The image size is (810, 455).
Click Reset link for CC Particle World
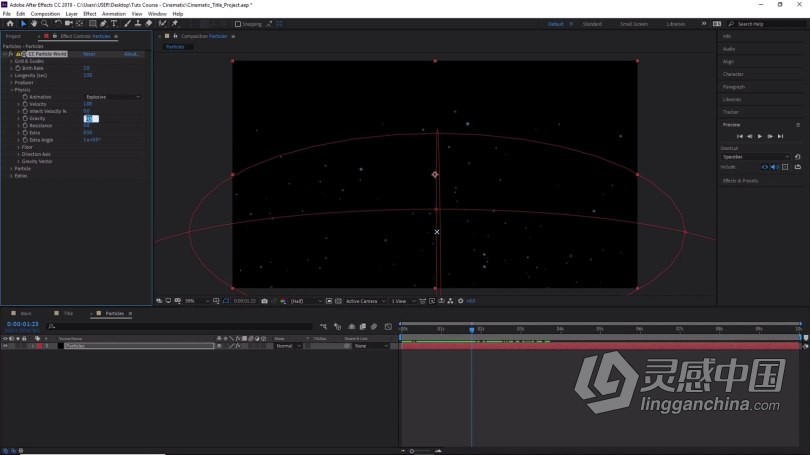pos(89,54)
